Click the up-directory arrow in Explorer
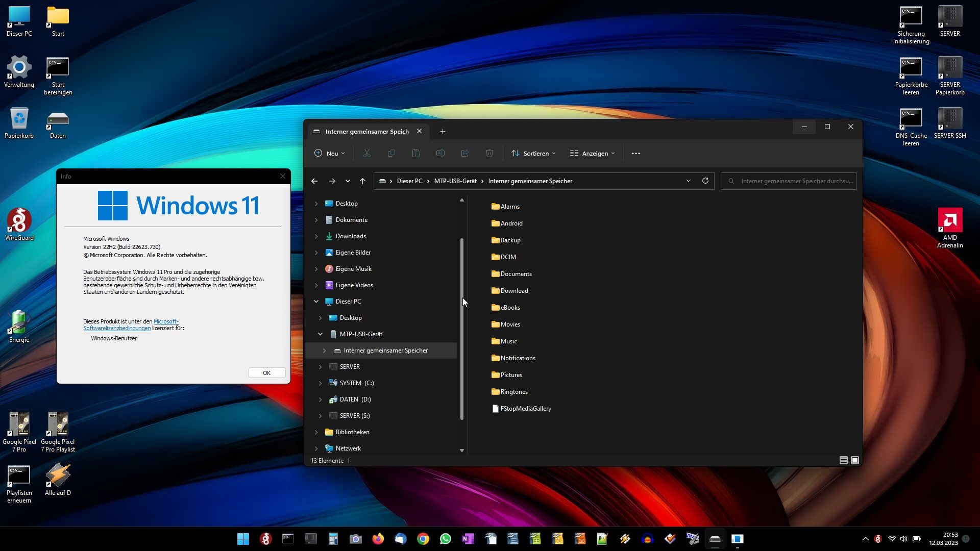980x551 pixels. [362, 181]
